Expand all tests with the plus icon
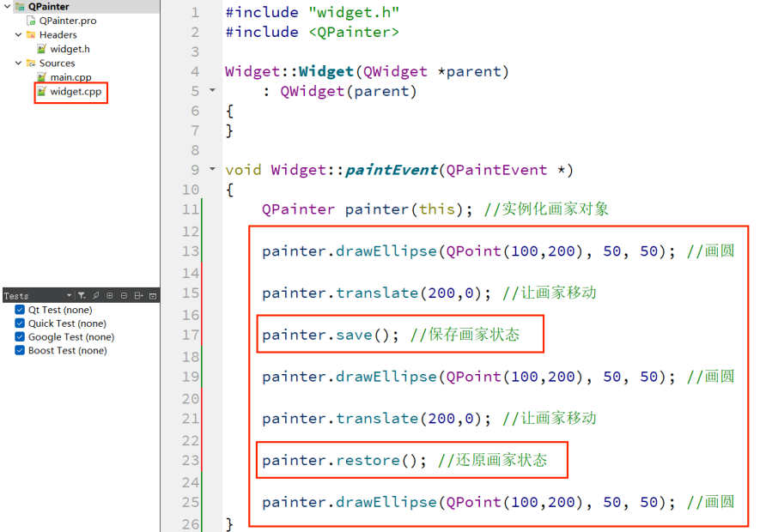The width and height of the screenshot is (766, 532). (x=110, y=296)
